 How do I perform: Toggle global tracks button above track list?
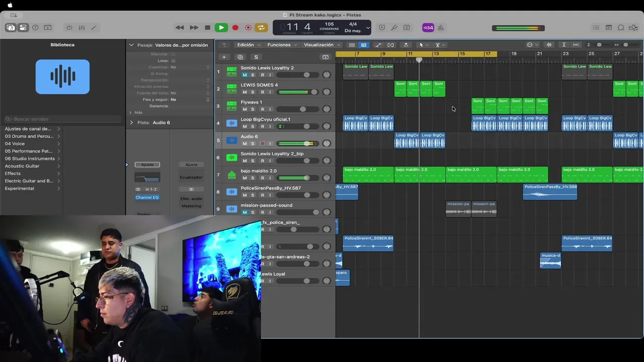pyautogui.click(x=326, y=57)
